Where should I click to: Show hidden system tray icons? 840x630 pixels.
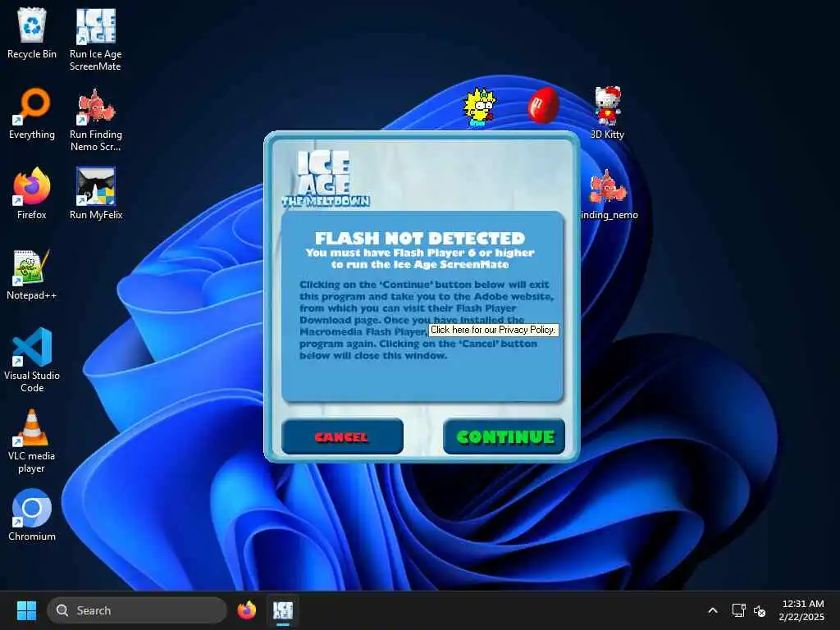pos(713,610)
